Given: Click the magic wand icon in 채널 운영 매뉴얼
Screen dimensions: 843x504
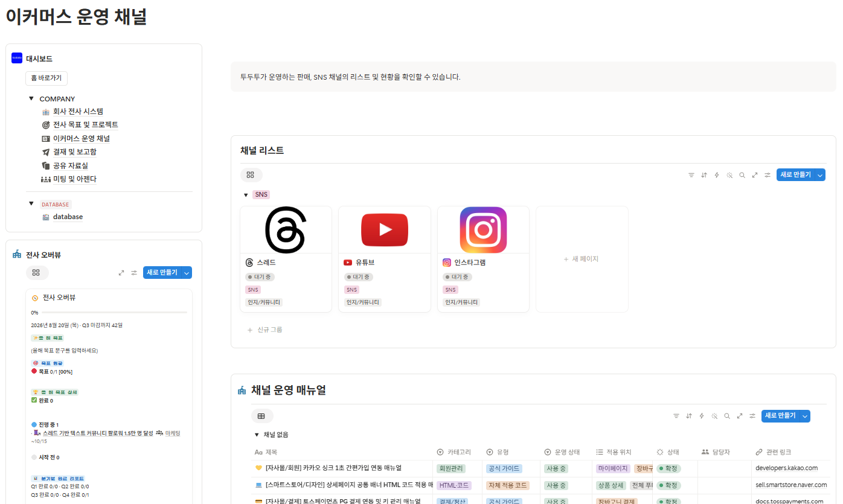Looking at the screenshot, I should coord(714,416).
